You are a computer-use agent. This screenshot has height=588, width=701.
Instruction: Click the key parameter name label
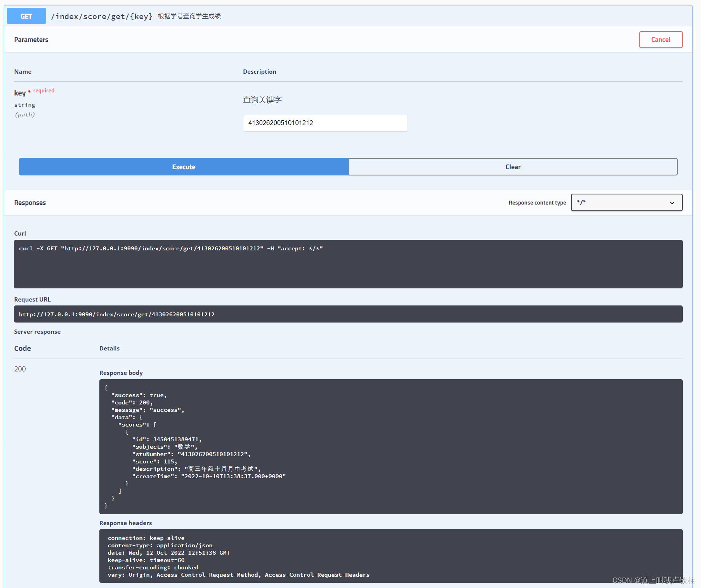tap(20, 93)
